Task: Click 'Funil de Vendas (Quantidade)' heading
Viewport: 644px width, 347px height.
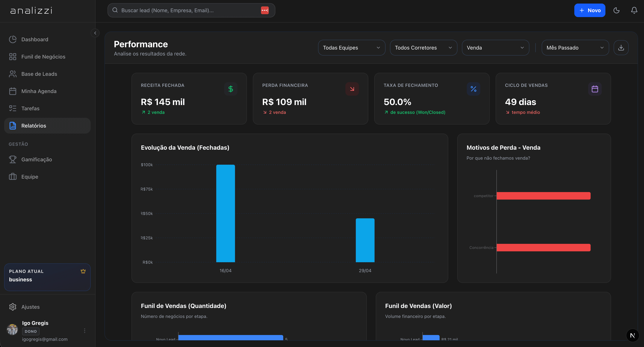Action: (x=184, y=306)
